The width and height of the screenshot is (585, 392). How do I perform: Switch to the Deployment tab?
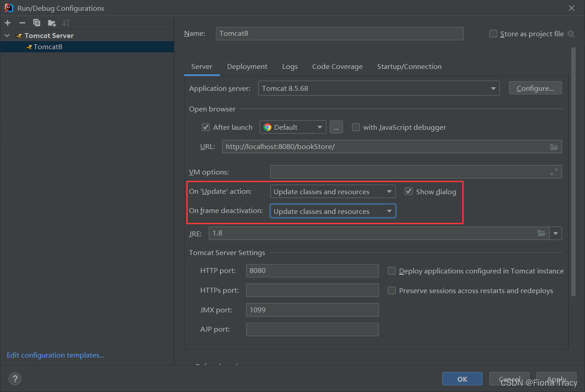247,67
